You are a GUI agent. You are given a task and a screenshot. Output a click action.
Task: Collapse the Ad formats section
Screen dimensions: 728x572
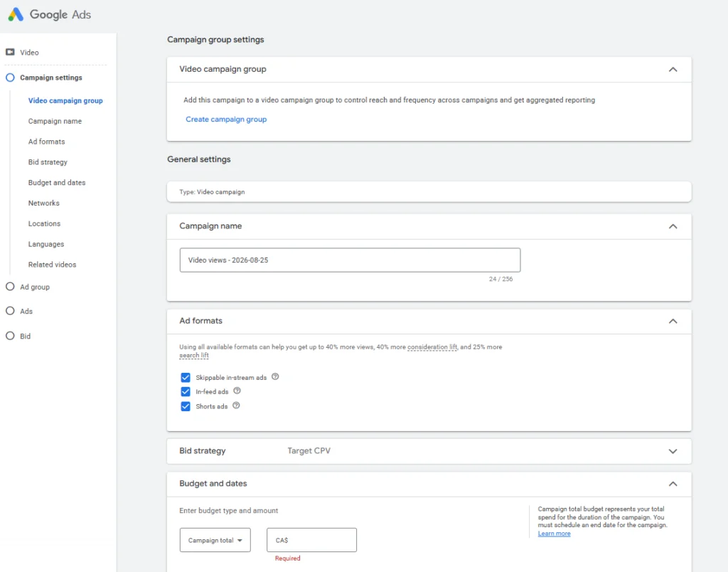(x=673, y=321)
